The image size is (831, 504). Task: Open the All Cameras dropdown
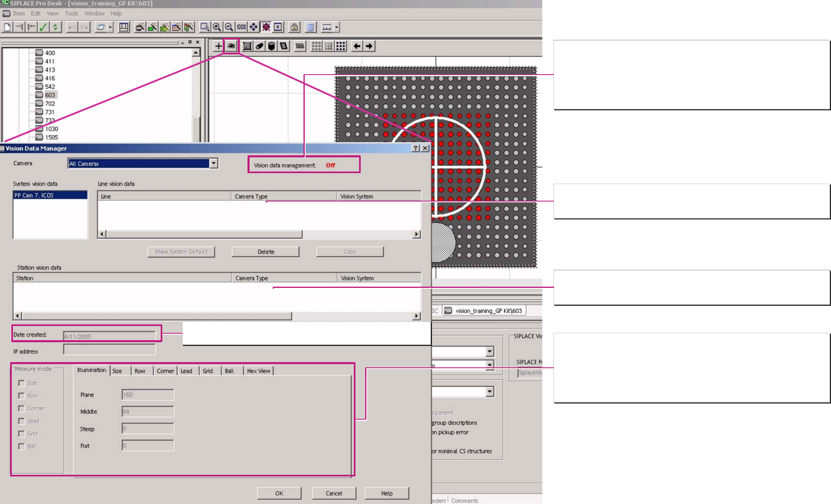(x=213, y=163)
